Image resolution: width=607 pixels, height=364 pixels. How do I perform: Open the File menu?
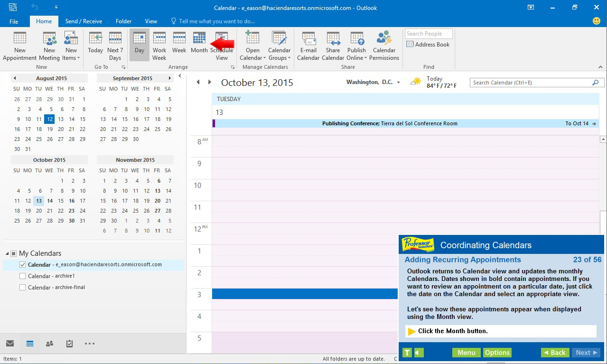[14, 21]
